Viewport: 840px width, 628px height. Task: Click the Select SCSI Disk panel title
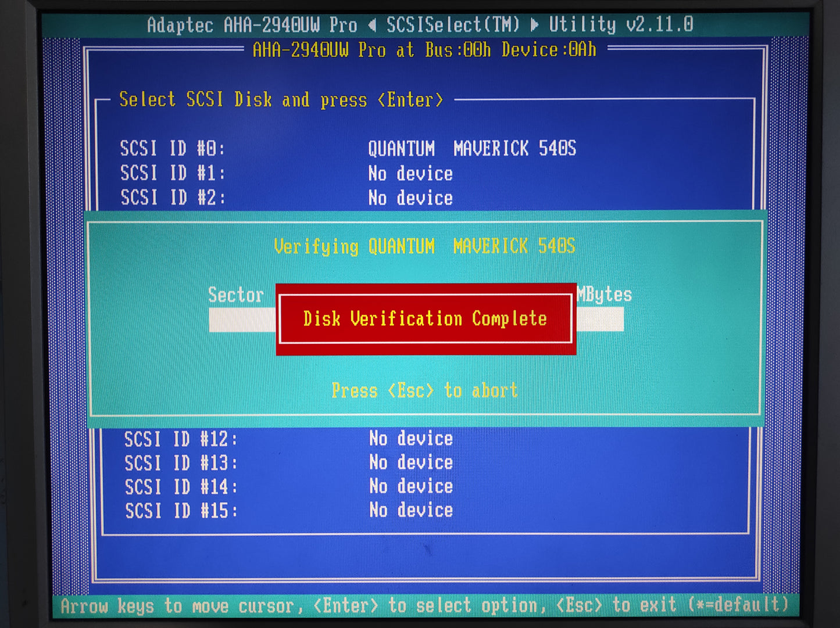[x=281, y=100]
